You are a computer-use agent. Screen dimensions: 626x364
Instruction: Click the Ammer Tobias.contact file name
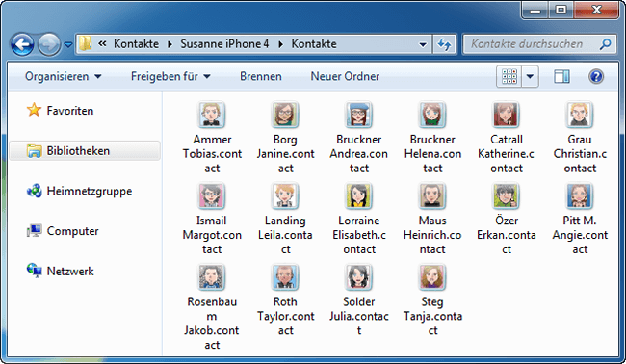[212, 154]
